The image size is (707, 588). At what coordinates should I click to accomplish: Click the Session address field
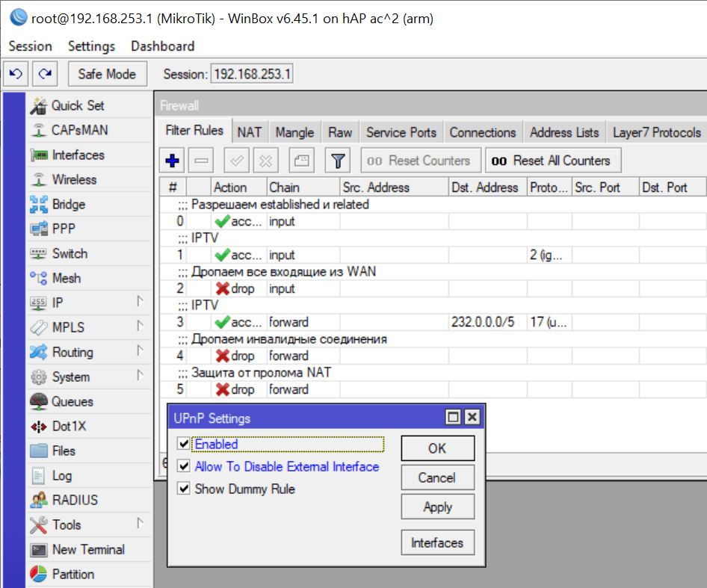[x=252, y=73]
